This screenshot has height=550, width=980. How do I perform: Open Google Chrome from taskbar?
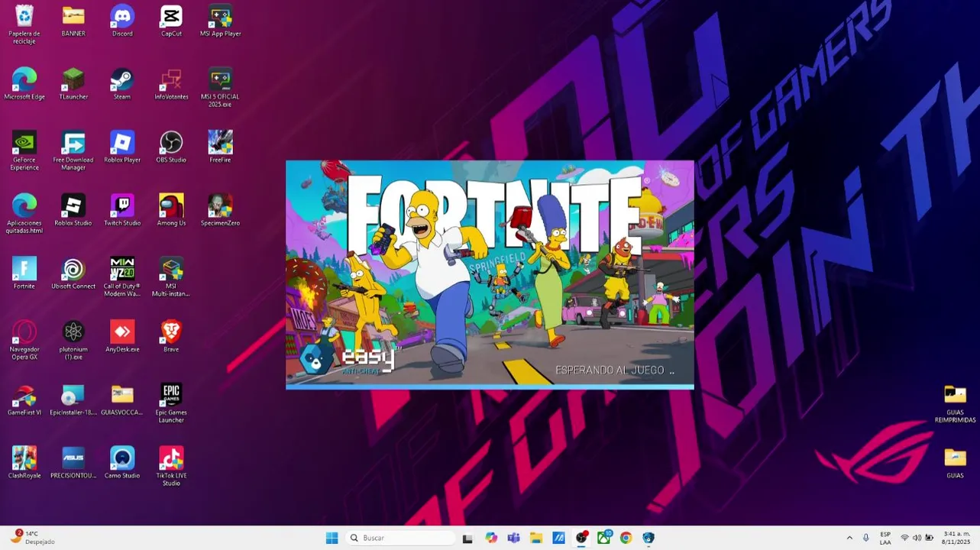pos(626,538)
